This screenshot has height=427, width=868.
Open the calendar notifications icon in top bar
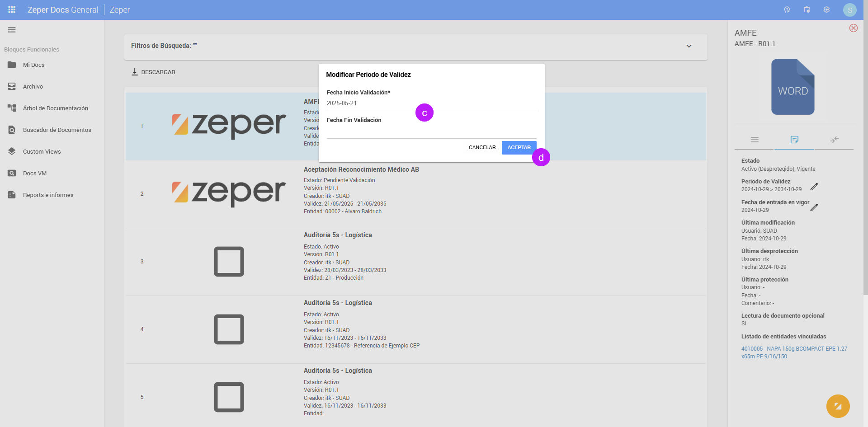[807, 9]
